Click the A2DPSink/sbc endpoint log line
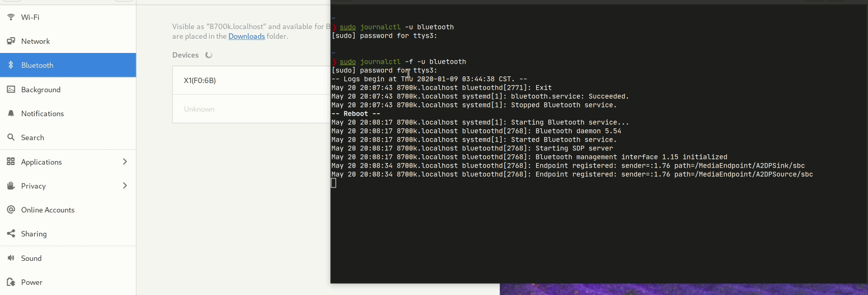 point(568,166)
